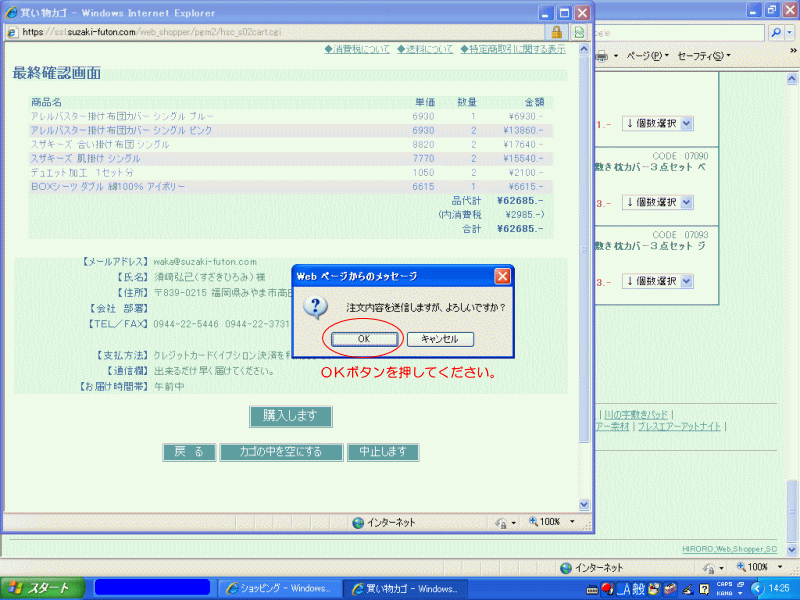Open the first 個数選択 quantity dropdown
This screenshot has height=600, width=800.
(x=658, y=123)
